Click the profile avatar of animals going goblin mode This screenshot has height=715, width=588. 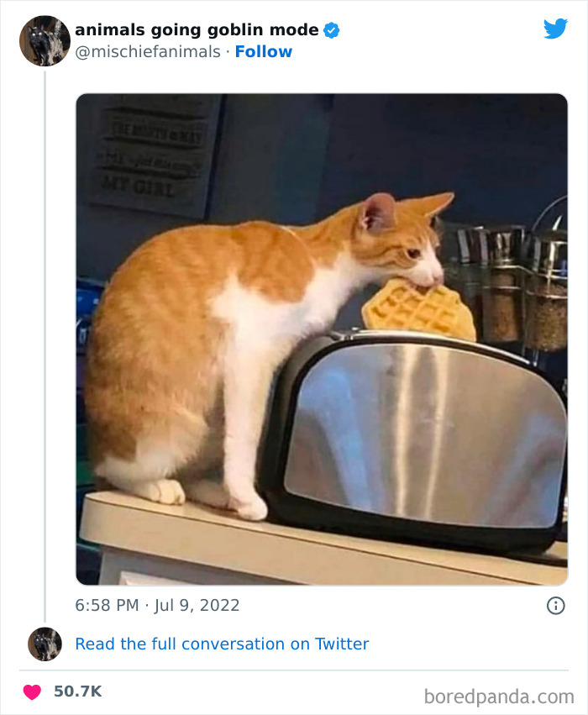click(x=44, y=39)
